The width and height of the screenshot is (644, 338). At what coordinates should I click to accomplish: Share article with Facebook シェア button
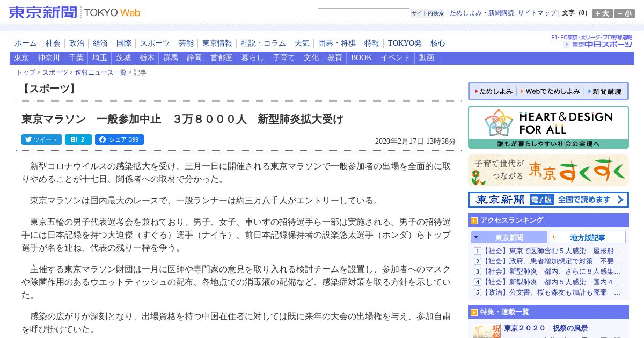click(119, 139)
